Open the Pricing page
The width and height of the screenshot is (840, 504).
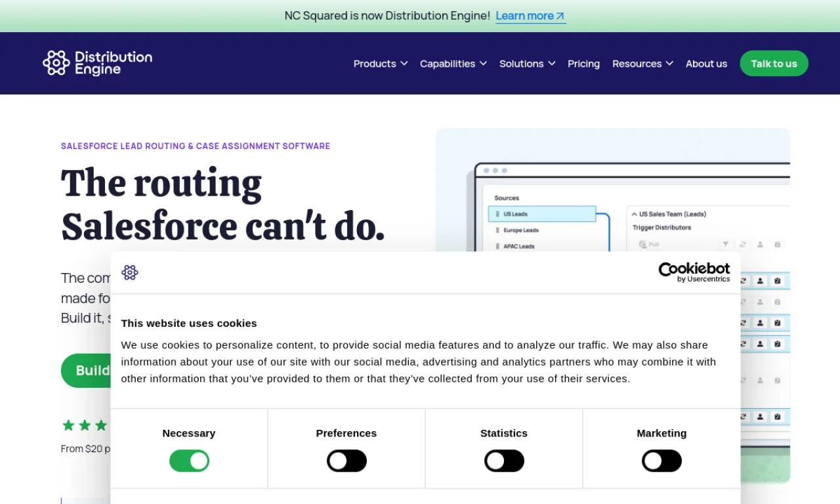point(584,64)
